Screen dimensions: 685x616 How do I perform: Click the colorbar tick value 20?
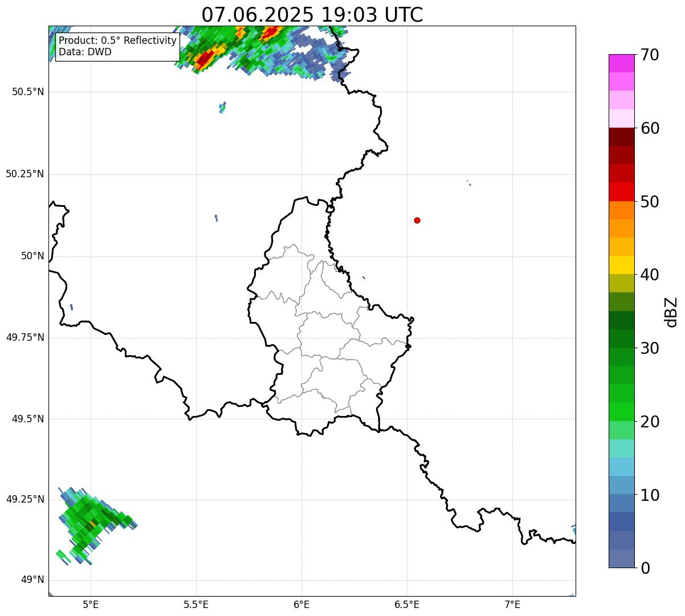[x=650, y=422]
